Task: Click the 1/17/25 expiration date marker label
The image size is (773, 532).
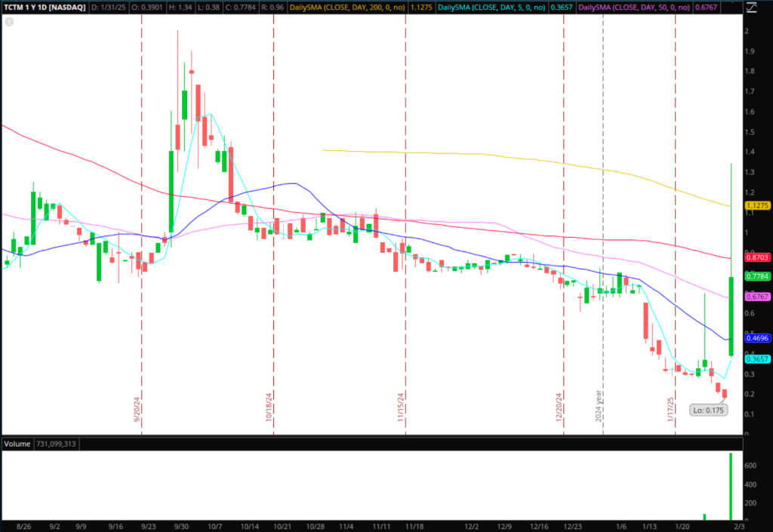Action: tap(670, 409)
